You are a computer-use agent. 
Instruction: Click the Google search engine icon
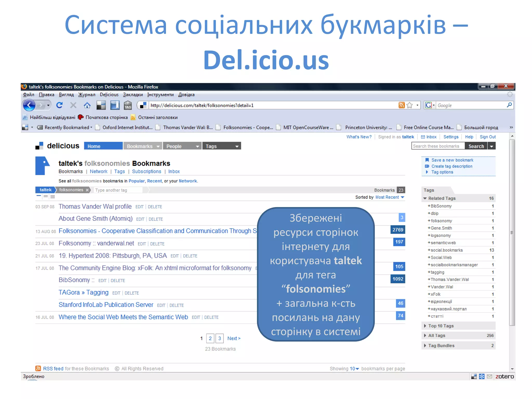tap(428, 105)
